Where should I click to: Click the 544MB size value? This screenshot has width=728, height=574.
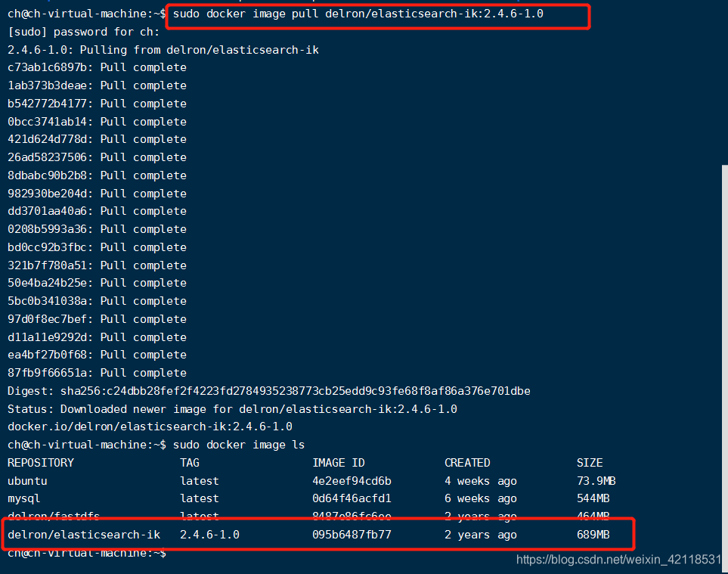click(x=593, y=499)
